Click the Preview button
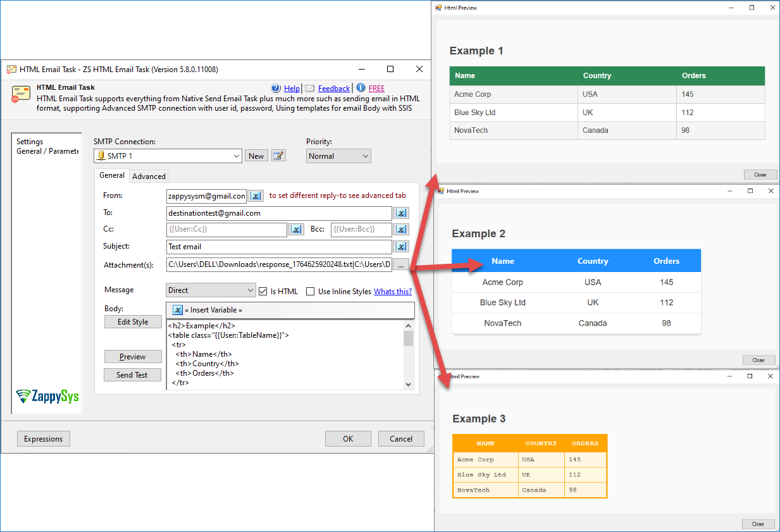The image size is (780, 532). tap(132, 357)
